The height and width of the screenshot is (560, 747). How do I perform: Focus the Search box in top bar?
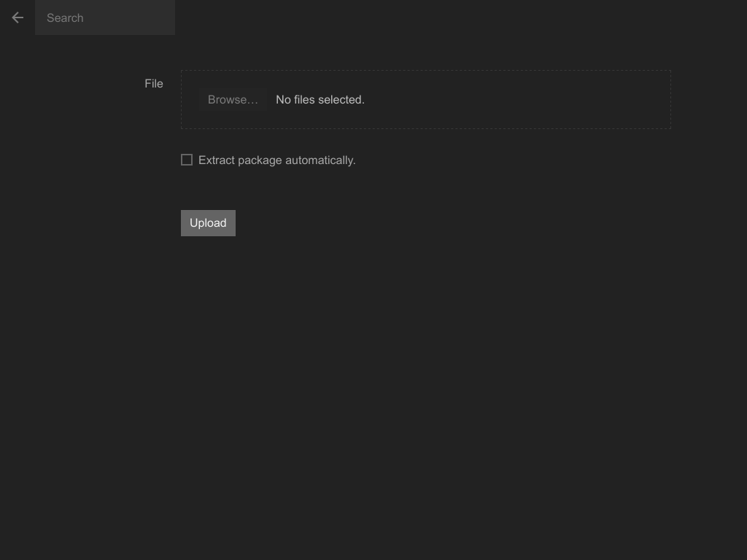pos(105,17)
